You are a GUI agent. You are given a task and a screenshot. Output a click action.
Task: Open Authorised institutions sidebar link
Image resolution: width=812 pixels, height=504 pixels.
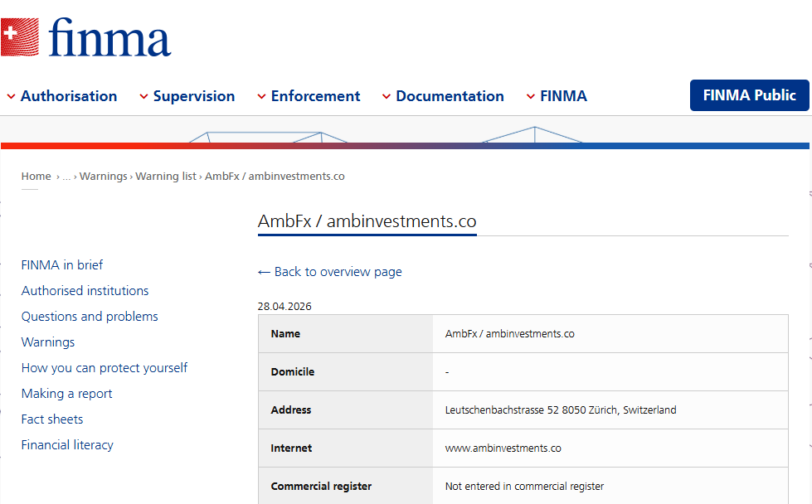pos(85,291)
